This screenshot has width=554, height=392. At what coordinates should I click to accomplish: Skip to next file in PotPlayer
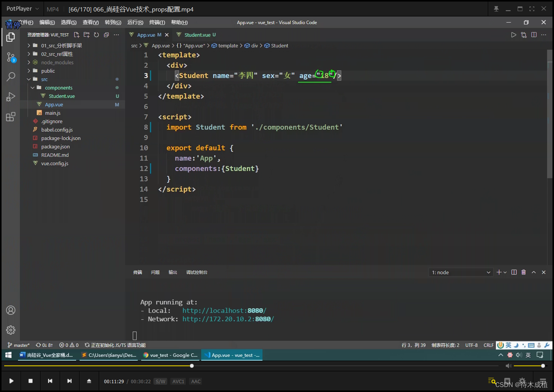point(69,381)
